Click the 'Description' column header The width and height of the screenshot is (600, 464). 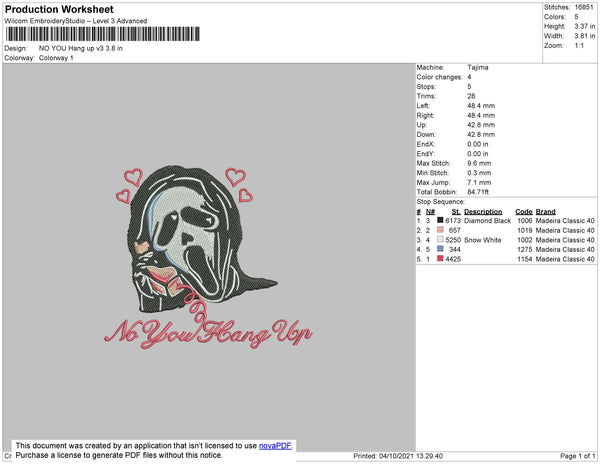(x=483, y=212)
